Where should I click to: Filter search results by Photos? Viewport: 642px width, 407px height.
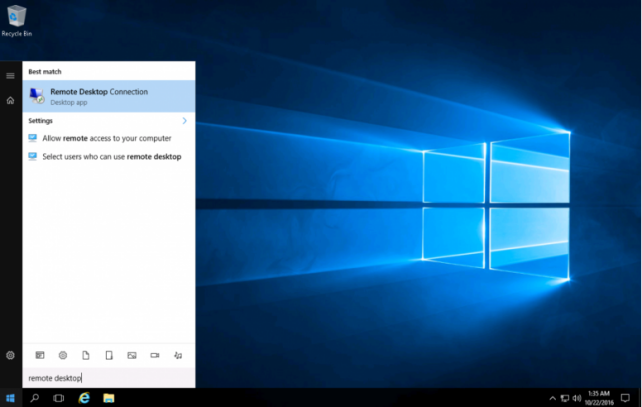[x=132, y=355]
